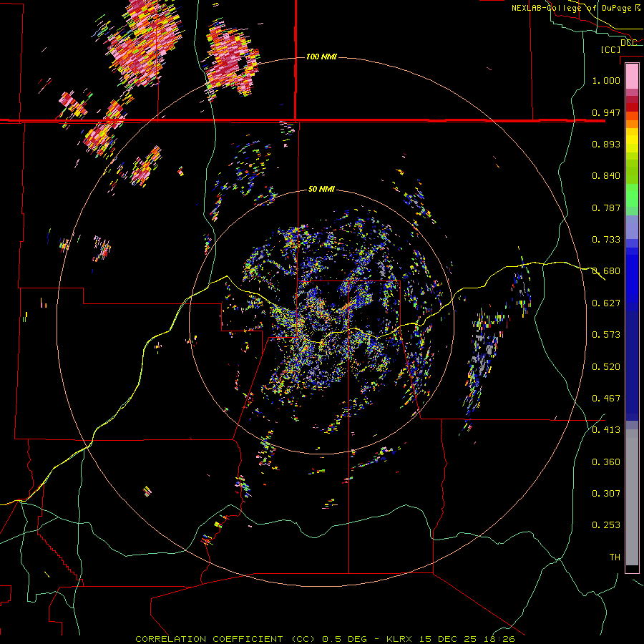Select the 100 NMI range ring label
Viewport: 644px width, 644px height.
coord(321,57)
